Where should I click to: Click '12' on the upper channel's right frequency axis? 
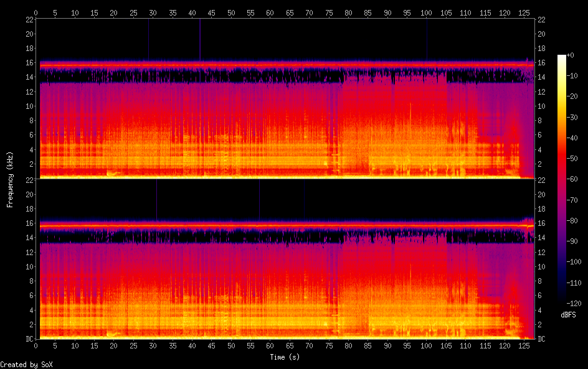[541, 91]
